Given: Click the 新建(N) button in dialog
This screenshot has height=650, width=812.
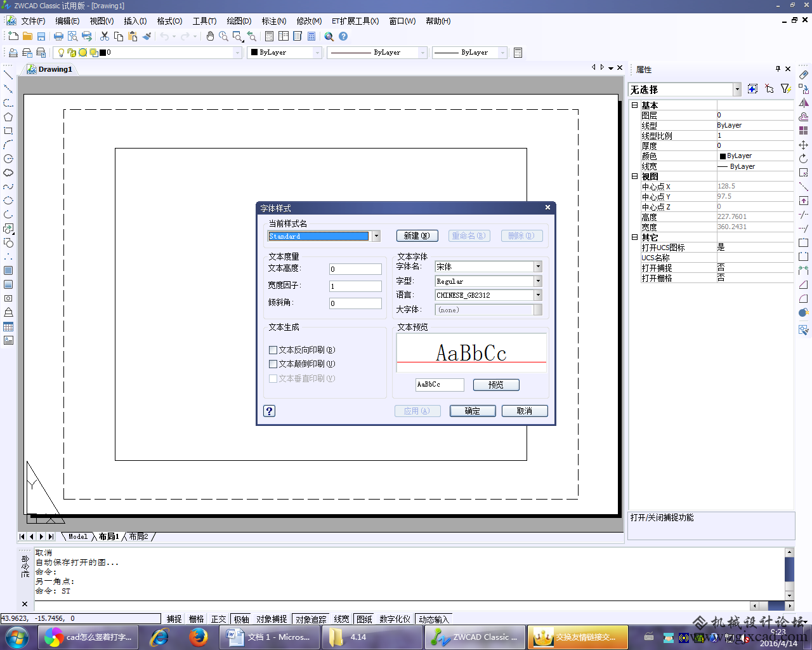Looking at the screenshot, I should [x=417, y=236].
